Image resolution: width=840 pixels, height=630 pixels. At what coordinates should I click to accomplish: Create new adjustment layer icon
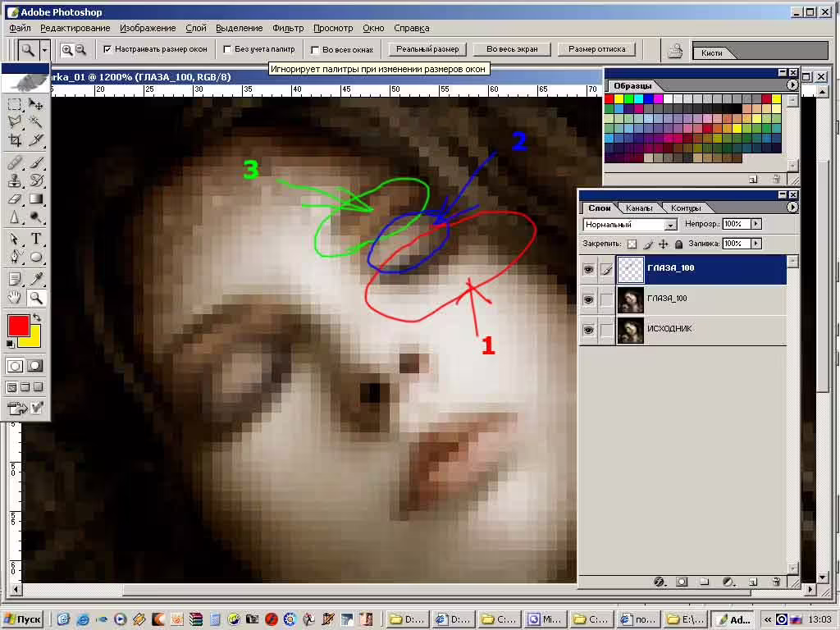728,582
